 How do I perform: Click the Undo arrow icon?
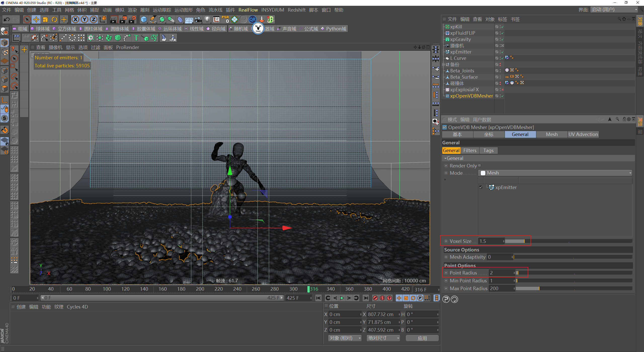[x=7, y=19]
